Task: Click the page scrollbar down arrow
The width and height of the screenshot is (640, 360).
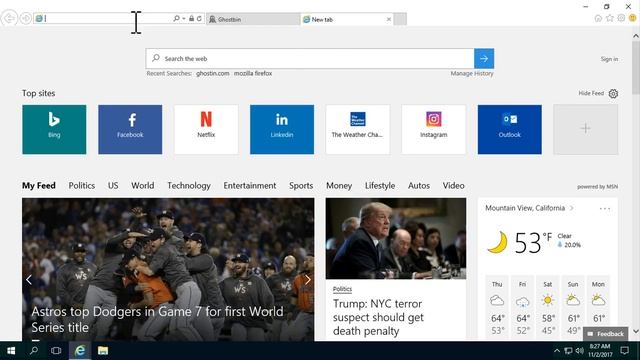Action: pos(636,331)
